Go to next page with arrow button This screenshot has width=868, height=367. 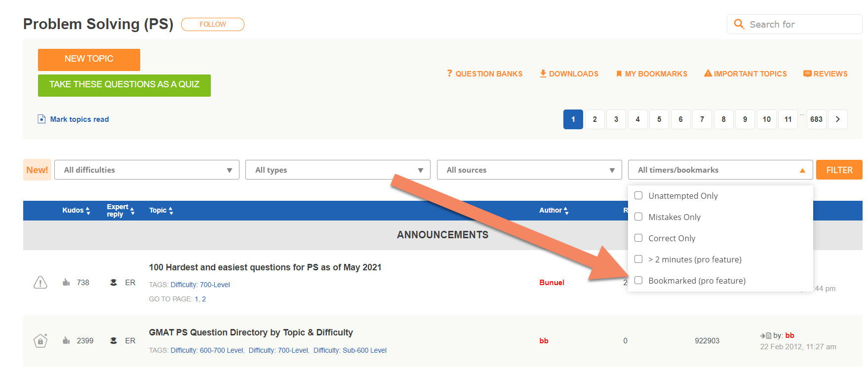[x=837, y=119]
